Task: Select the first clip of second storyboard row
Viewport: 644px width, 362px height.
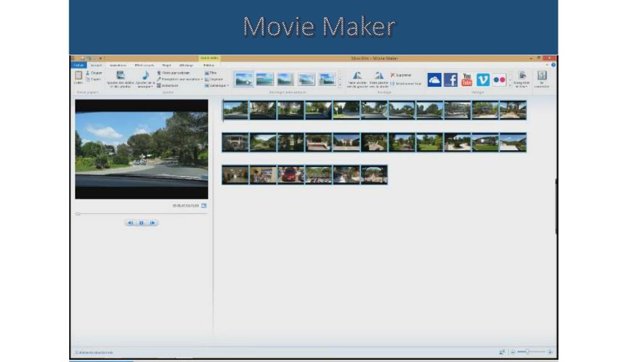Action: [235, 143]
